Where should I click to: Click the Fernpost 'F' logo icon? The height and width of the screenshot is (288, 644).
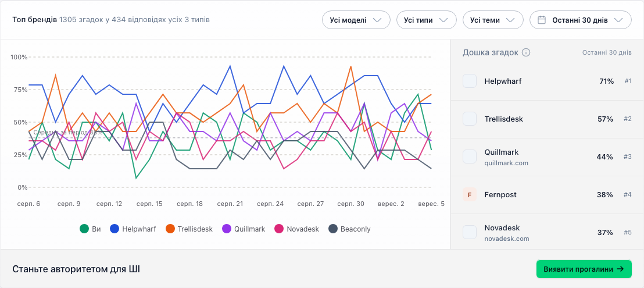pos(470,194)
